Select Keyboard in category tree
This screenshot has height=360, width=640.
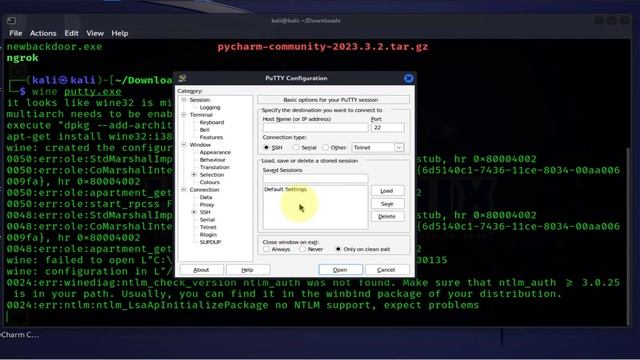211,122
